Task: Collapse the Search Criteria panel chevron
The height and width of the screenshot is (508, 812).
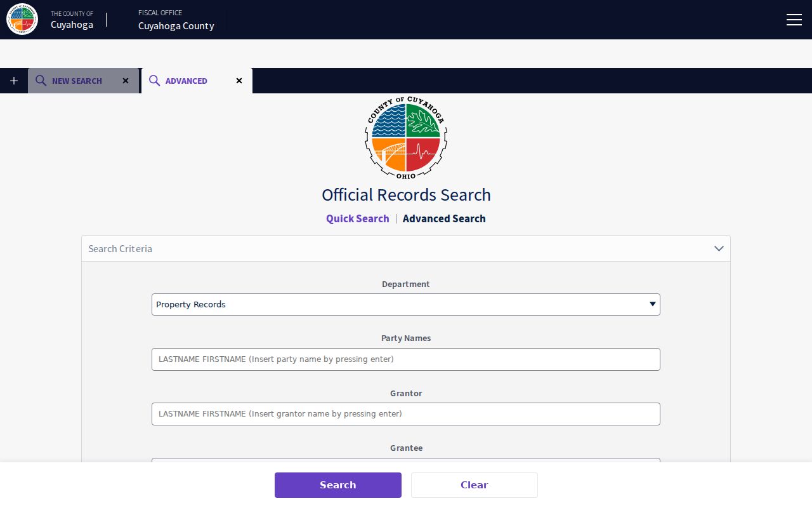Action: pos(719,248)
